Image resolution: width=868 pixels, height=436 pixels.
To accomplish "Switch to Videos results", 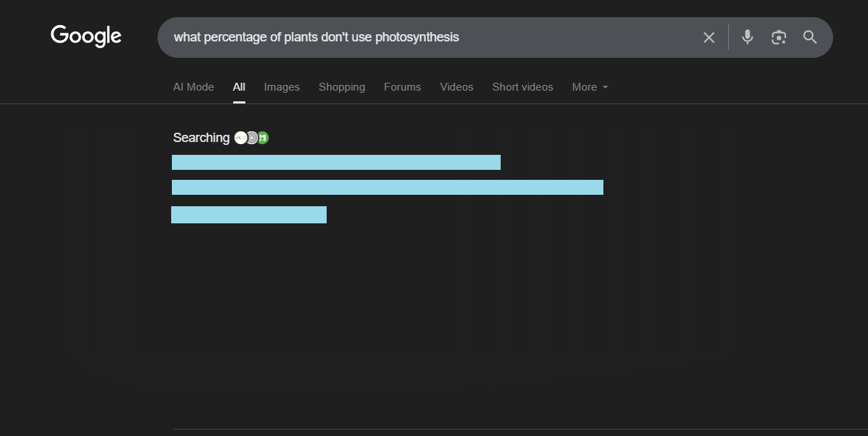I will (456, 87).
